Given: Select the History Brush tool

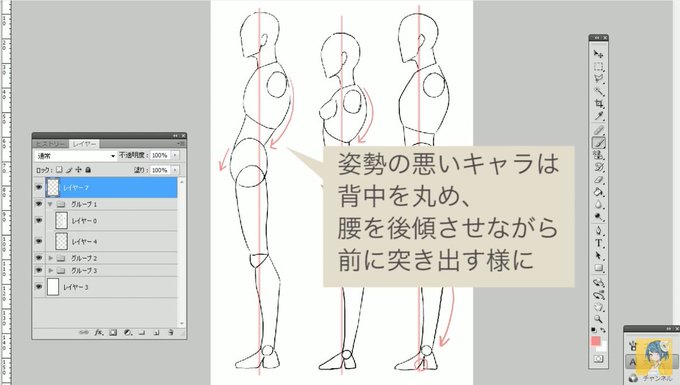Looking at the screenshot, I should click(x=598, y=167).
